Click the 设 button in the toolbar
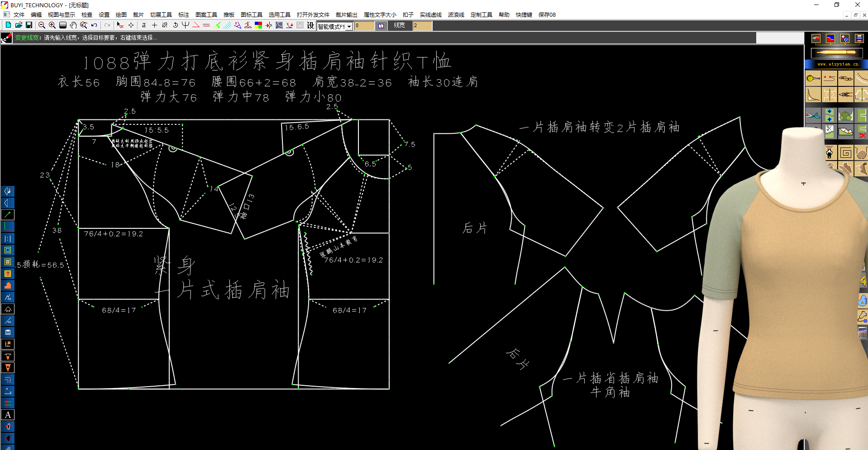This screenshot has height=450, width=868. tap(310, 26)
